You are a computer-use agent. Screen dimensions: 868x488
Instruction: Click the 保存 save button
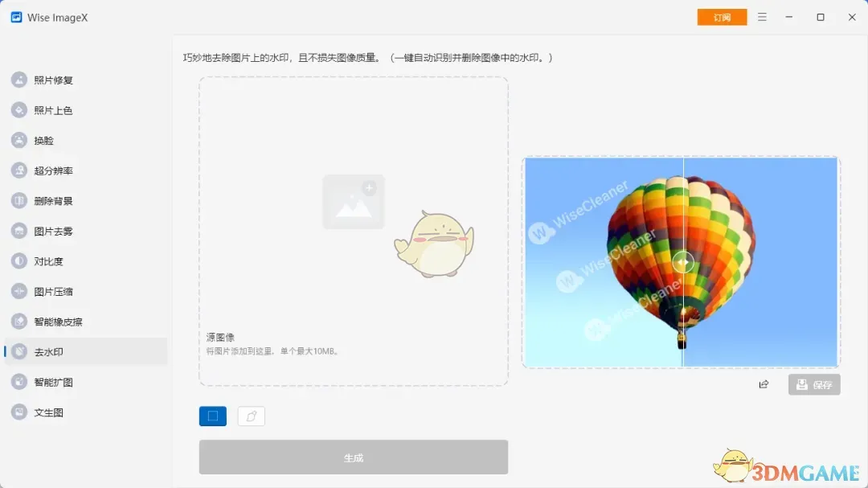click(814, 384)
